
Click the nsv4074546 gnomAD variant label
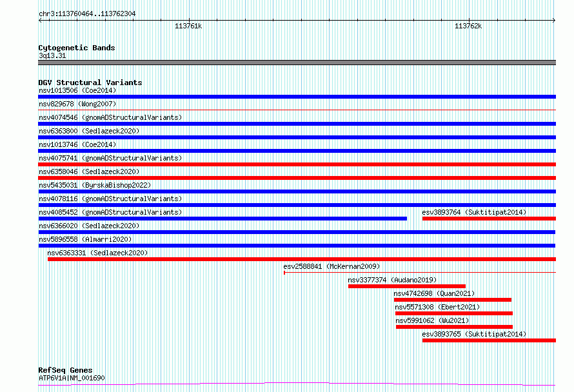[110, 117]
